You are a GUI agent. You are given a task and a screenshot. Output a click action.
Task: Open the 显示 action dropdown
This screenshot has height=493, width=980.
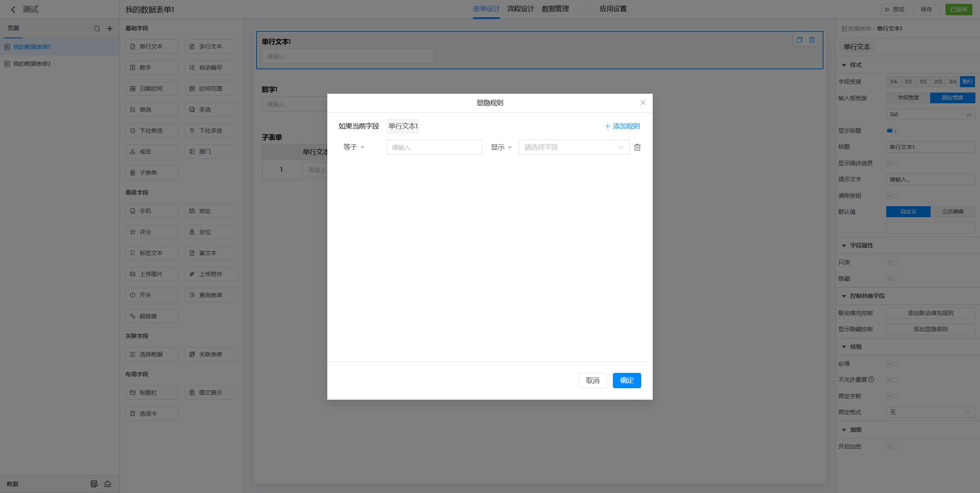coord(501,147)
